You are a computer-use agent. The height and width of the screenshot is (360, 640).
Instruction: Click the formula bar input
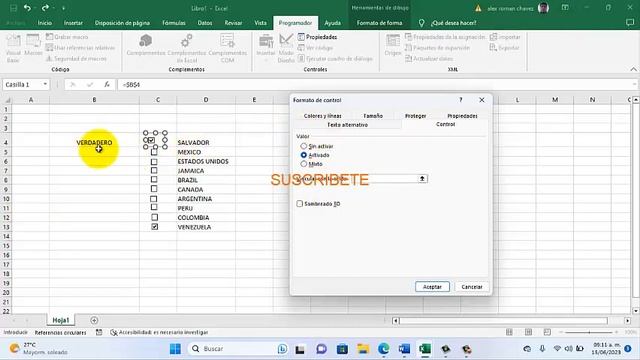pyautogui.click(x=378, y=84)
